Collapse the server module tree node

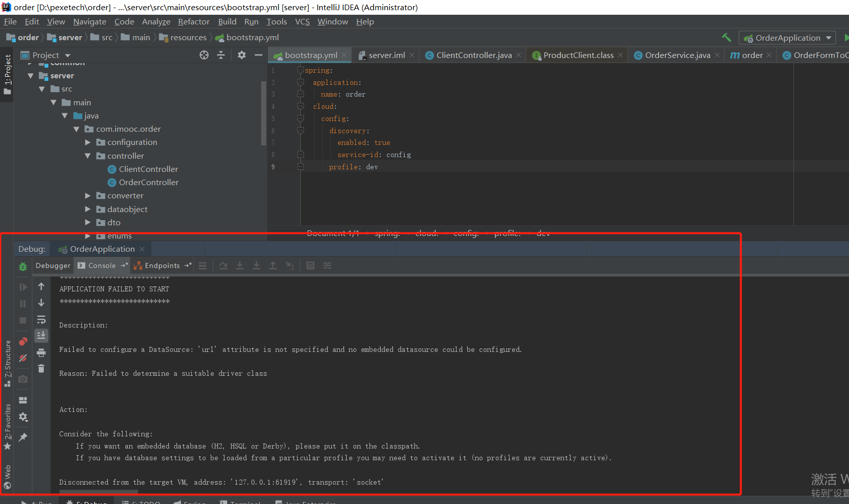31,76
